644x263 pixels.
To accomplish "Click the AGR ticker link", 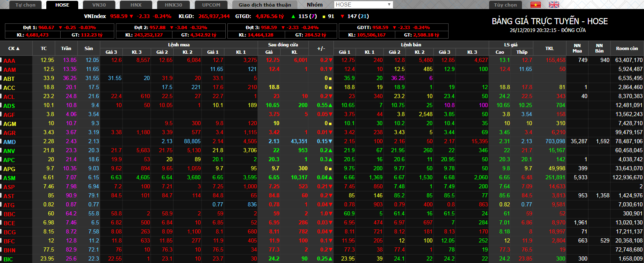I will [x=9, y=133].
